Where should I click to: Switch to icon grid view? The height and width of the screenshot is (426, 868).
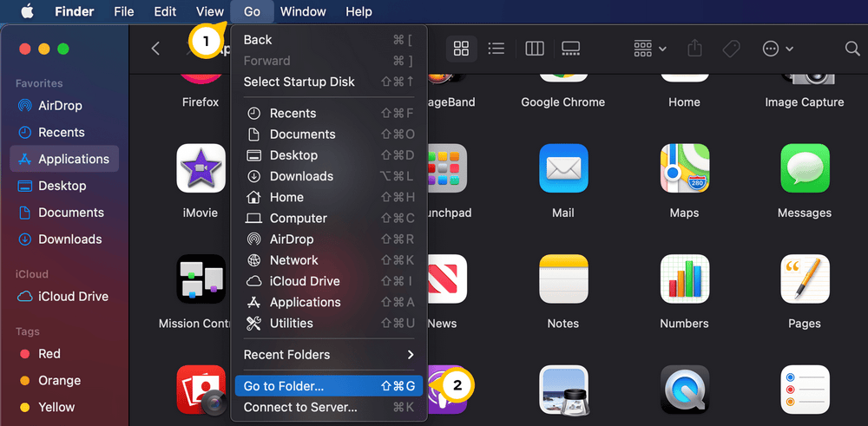point(461,49)
